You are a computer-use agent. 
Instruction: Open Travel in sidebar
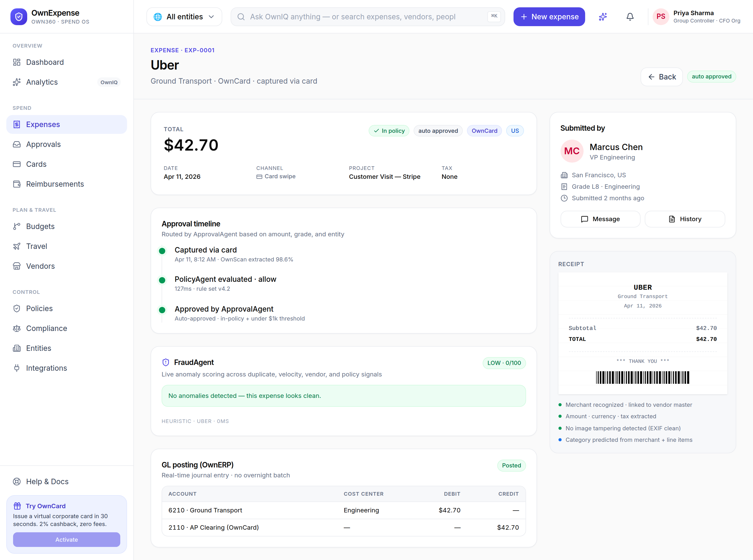coord(66,247)
